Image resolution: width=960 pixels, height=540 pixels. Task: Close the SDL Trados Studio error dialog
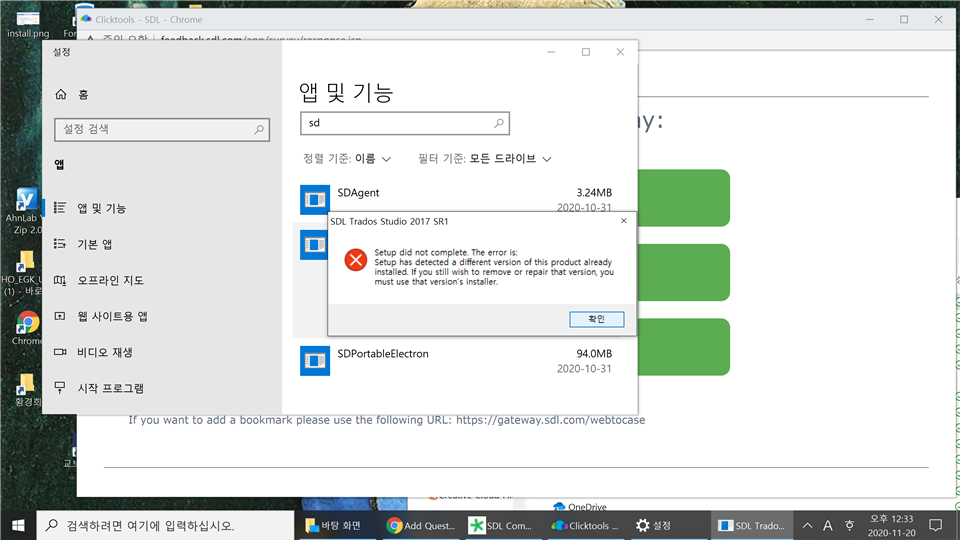[x=623, y=221]
